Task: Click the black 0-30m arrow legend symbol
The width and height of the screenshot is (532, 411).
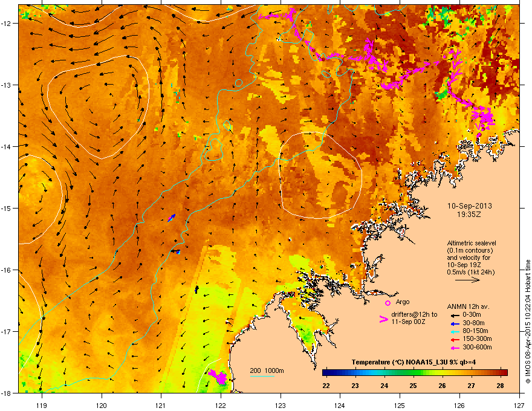Action: (x=455, y=316)
